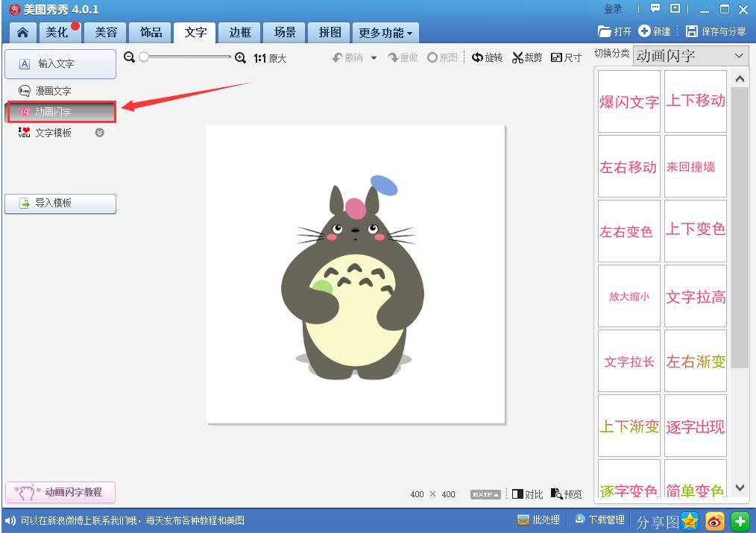Choose the 左右渐变 effect
The image size is (756, 533).
696,361
